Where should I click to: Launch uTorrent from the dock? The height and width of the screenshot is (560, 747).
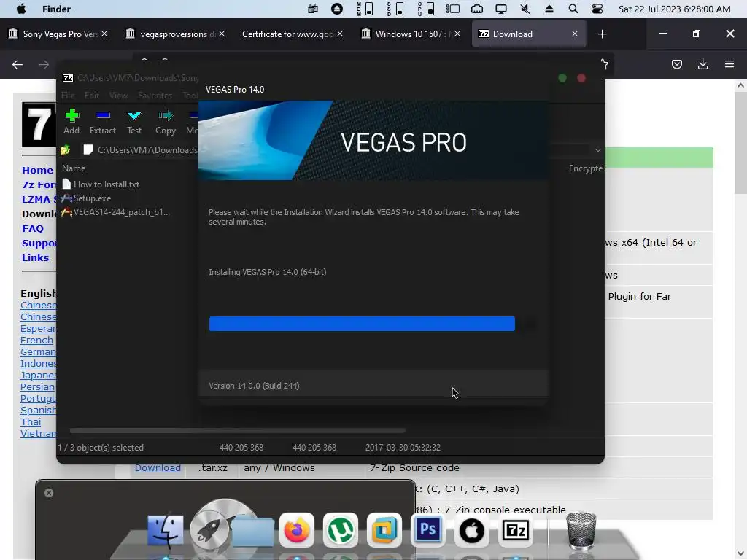340,530
